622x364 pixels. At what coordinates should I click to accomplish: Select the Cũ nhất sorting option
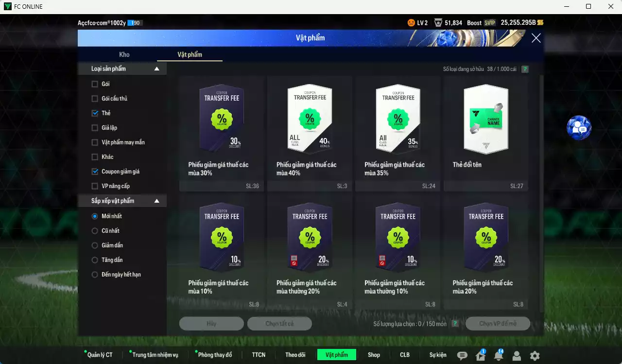pyautogui.click(x=95, y=230)
